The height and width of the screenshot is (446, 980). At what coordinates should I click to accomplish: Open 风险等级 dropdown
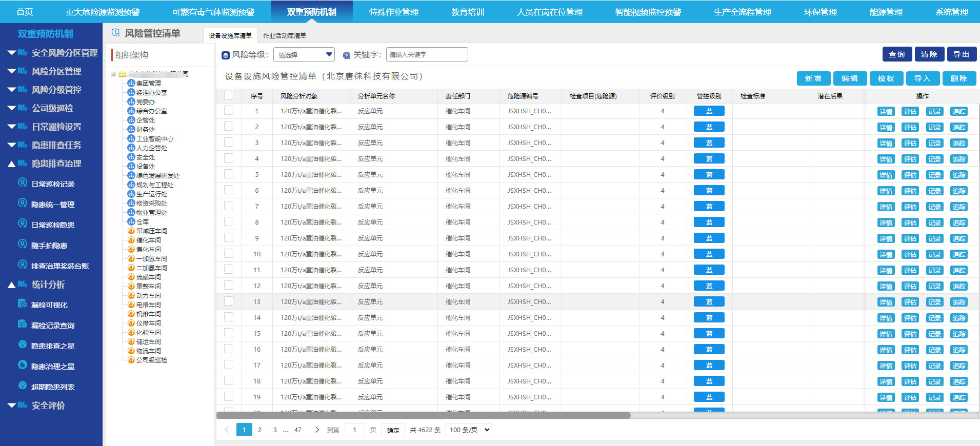click(304, 54)
